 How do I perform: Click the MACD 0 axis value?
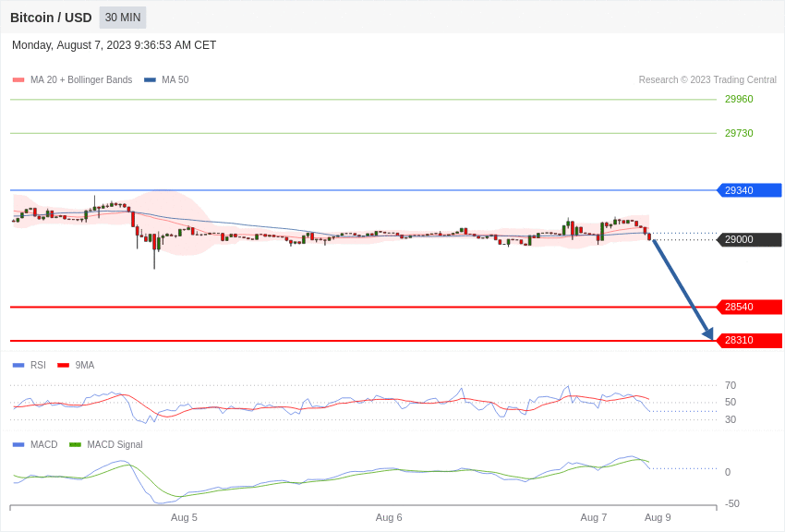pos(728,472)
